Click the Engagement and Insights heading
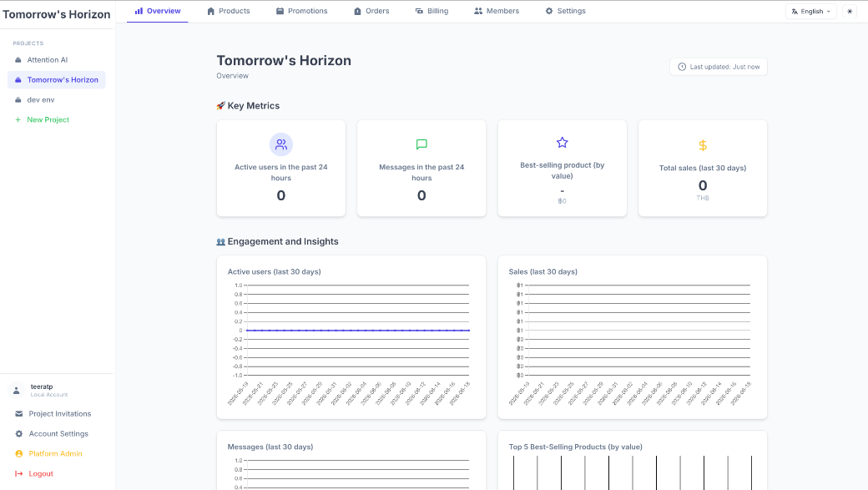Screen dimensions: 868x490 pos(283,241)
